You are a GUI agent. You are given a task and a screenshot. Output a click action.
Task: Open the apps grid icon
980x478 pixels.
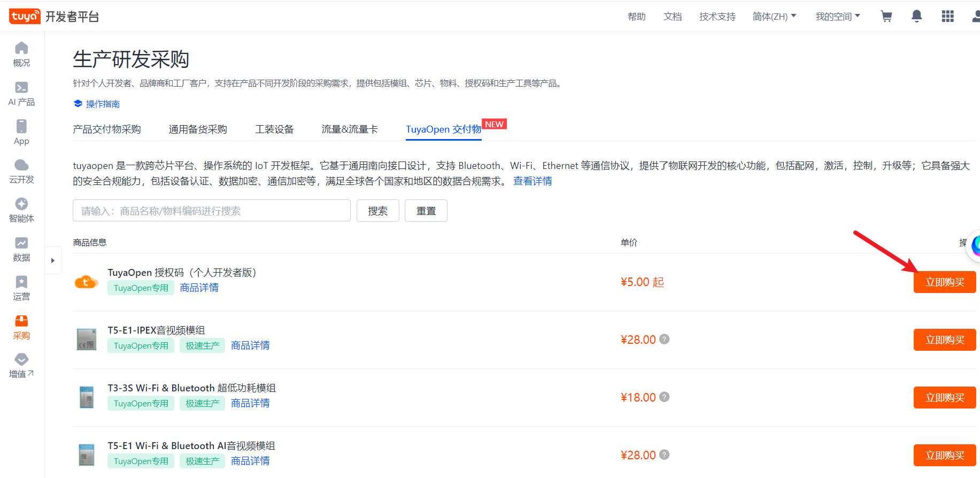tap(947, 17)
